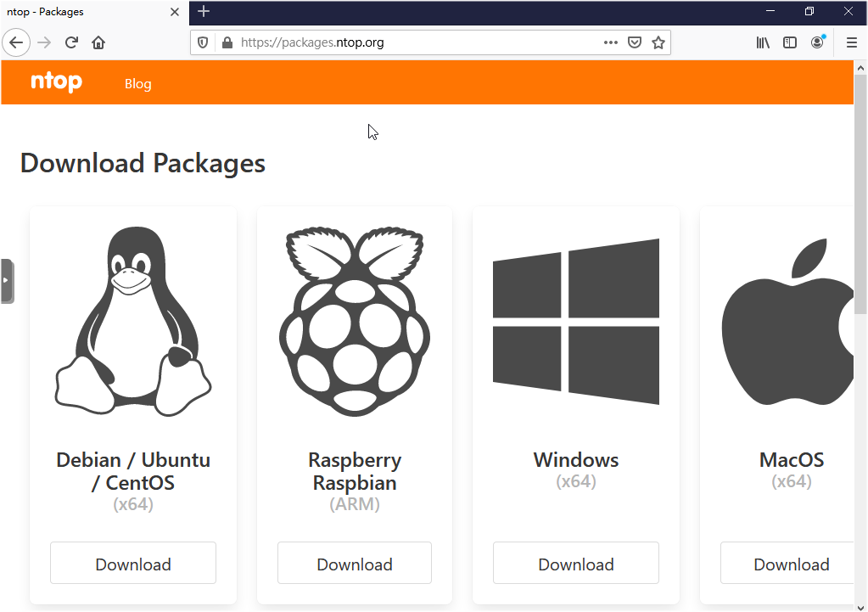Image resolution: width=868 pixels, height=612 pixels.
Task: Save page to Pocket
Action: pyautogui.click(x=635, y=42)
